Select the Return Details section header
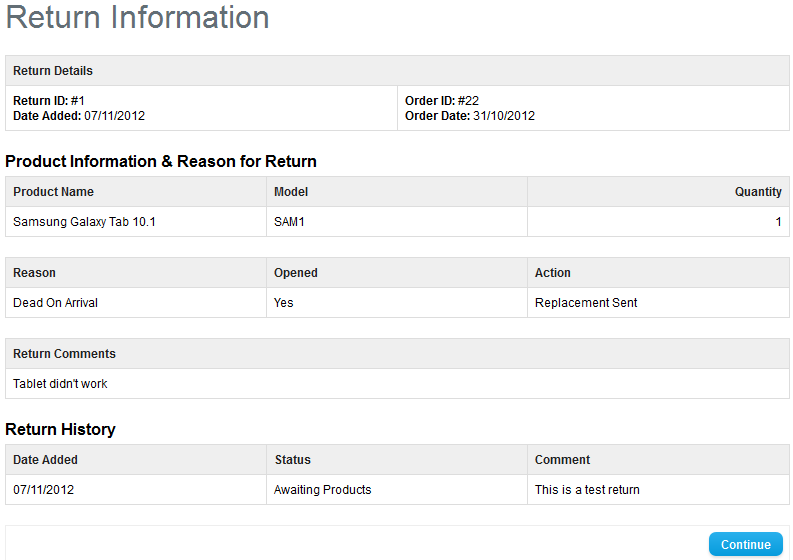Viewport: 793px width, 560px height. (x=53, y=71)
